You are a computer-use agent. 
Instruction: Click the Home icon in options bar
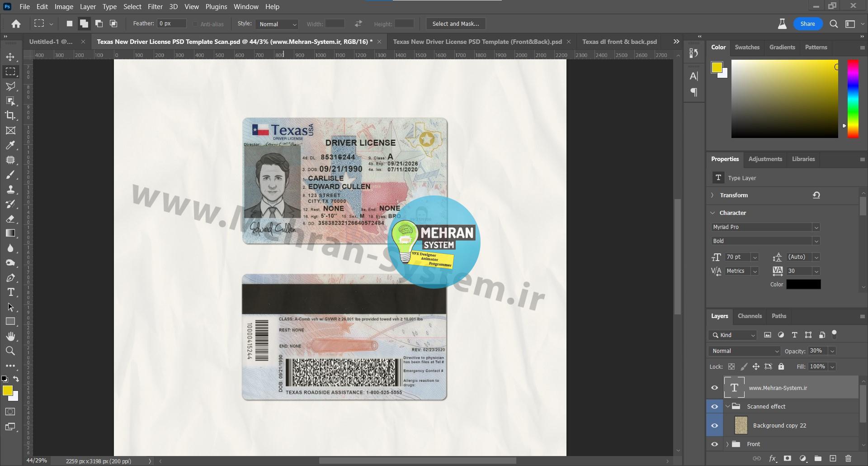(16, 24)
